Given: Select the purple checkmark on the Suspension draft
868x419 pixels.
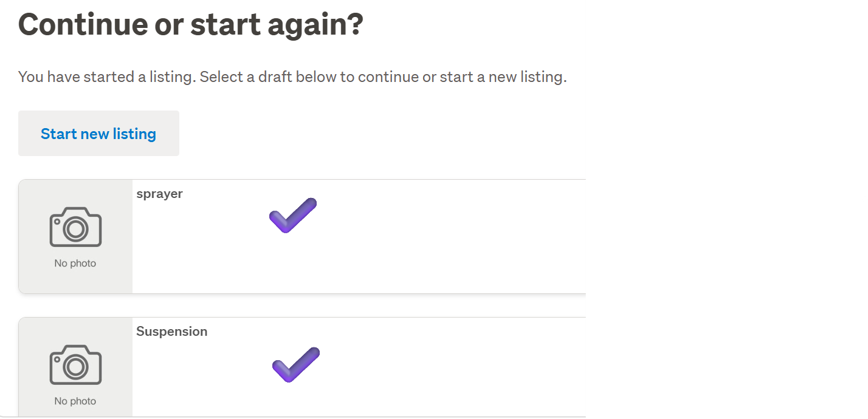Looking at the screenshot, I should [296, 364].
